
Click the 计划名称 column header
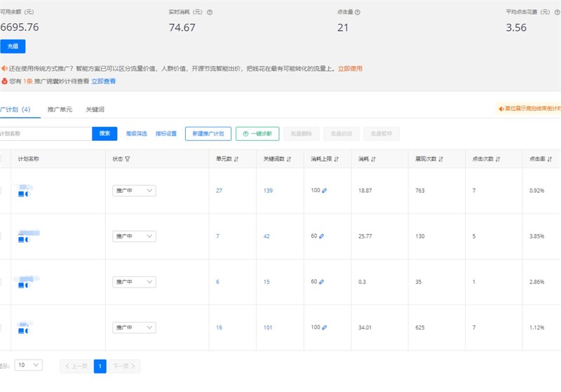(x=29, y=159)
